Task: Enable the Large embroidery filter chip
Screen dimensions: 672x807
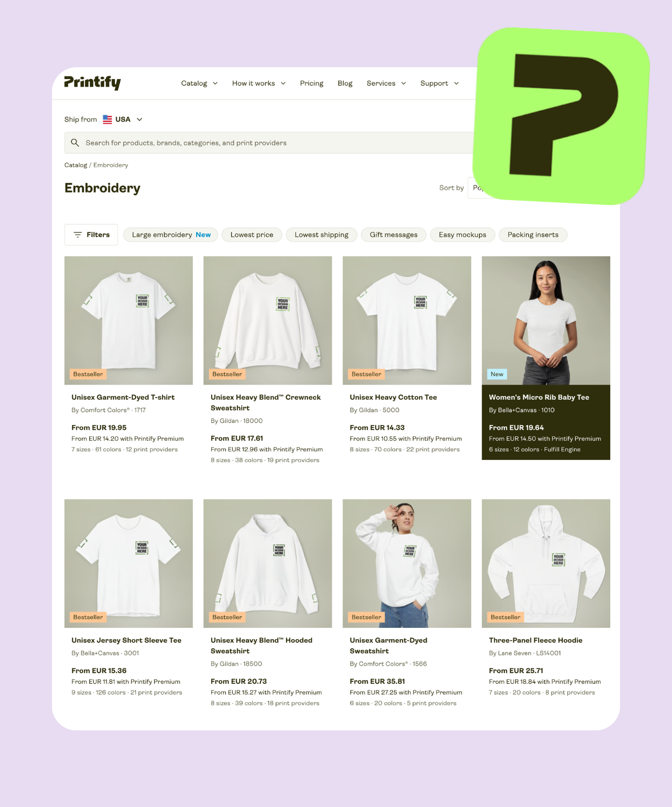Action: point(171,235)
